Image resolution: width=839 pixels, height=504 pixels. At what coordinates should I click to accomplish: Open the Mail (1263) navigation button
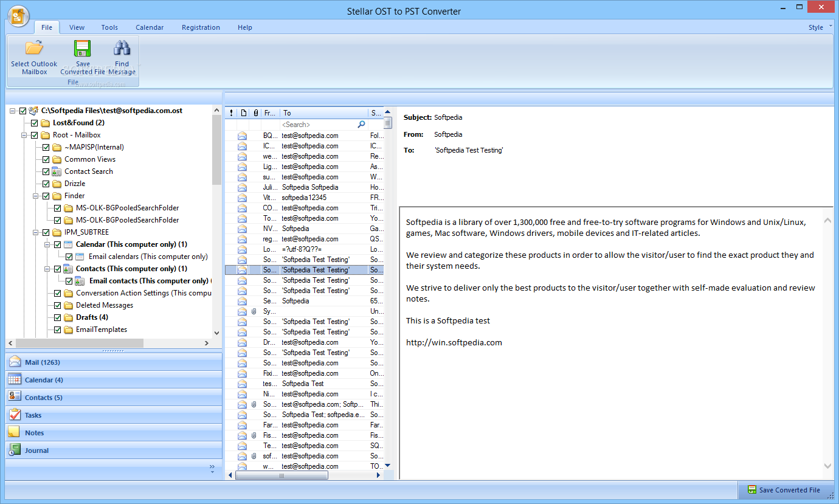pos(114,362)
